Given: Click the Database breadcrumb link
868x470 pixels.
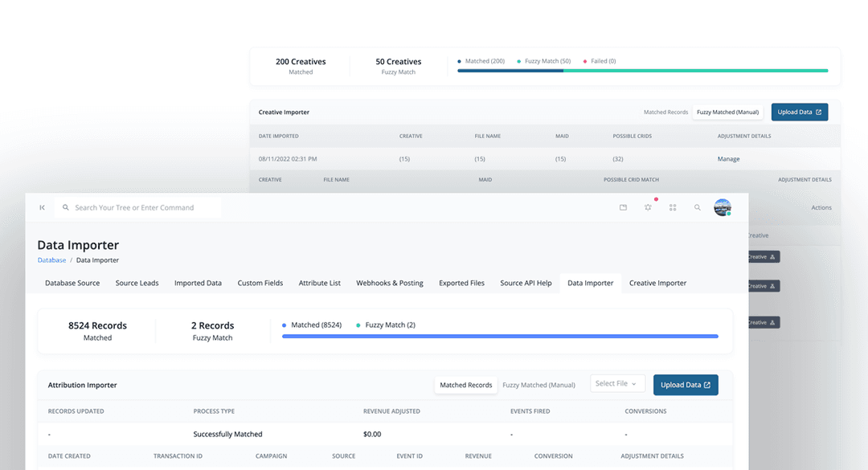Looking at the screenshot, I should (51, 260).
